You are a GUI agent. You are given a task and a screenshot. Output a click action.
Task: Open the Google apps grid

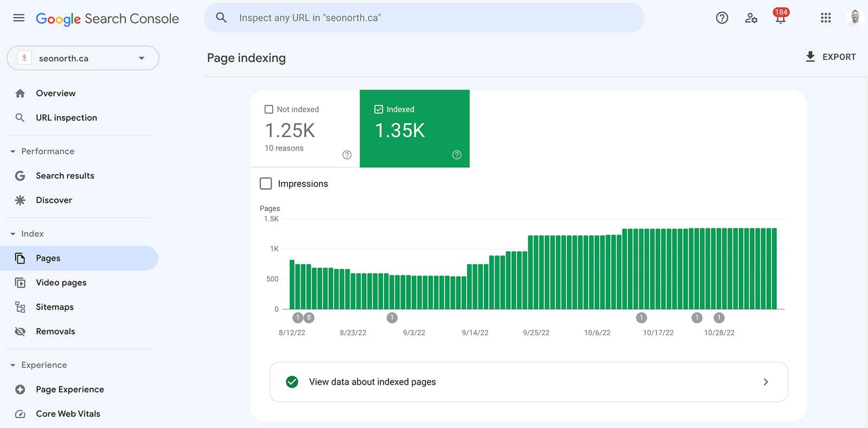[x=826, y=18]
